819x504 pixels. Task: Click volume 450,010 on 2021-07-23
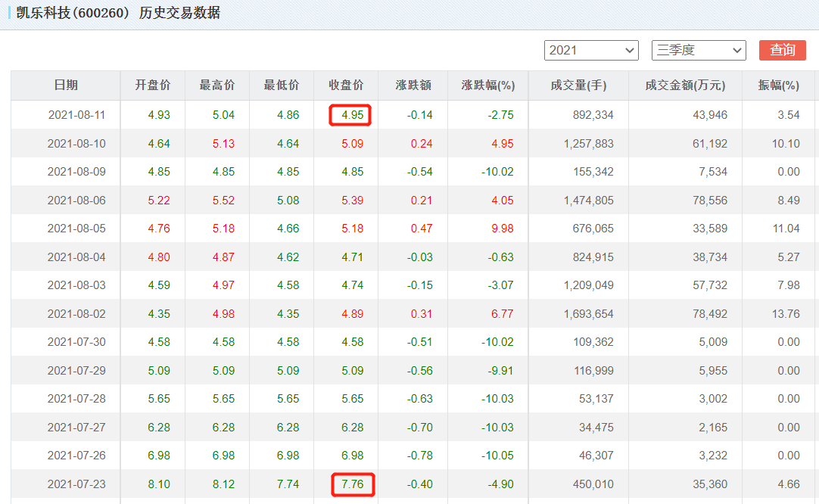click(593, 484)
